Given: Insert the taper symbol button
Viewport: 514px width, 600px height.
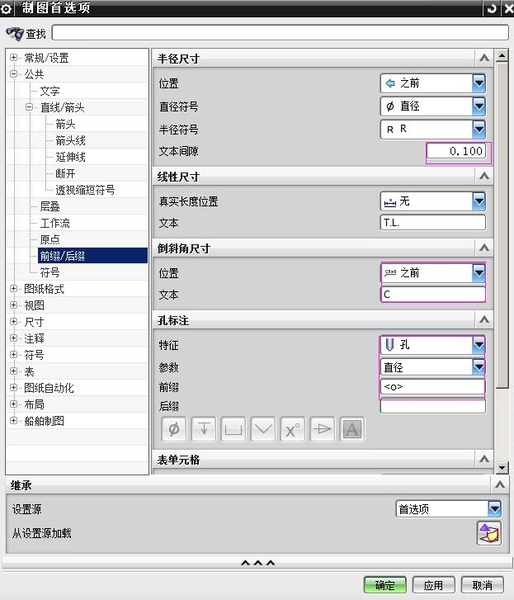Looking at the screenshot, I should click(x=322, y=429).
